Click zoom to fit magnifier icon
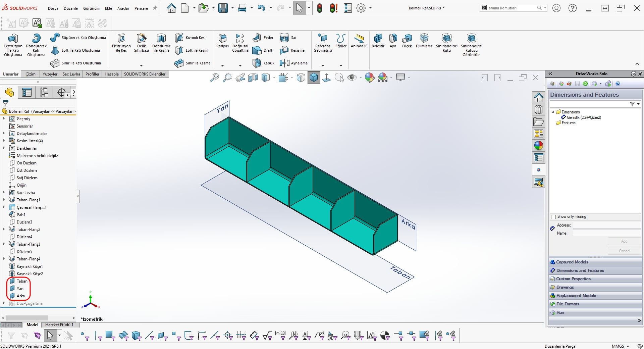Screen dimensions: 644x349 [x=215, y=78]
